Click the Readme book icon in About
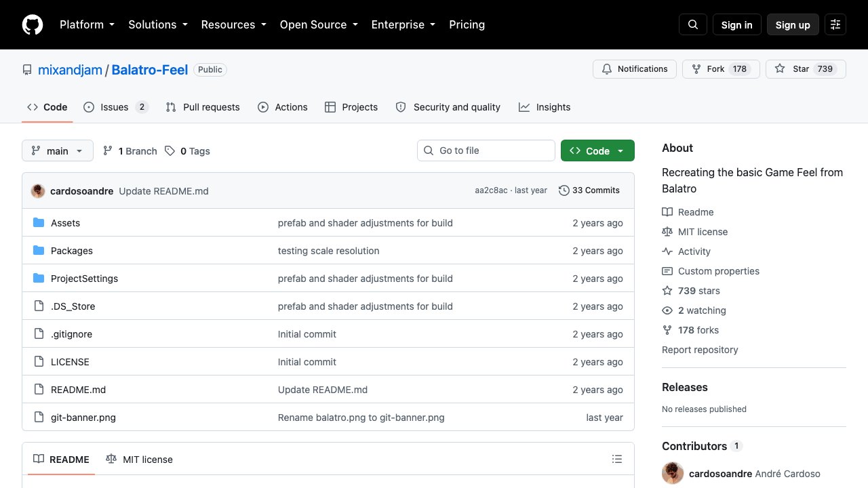The image size is (868, 488). pyautogui.click(x=667, y=212)
